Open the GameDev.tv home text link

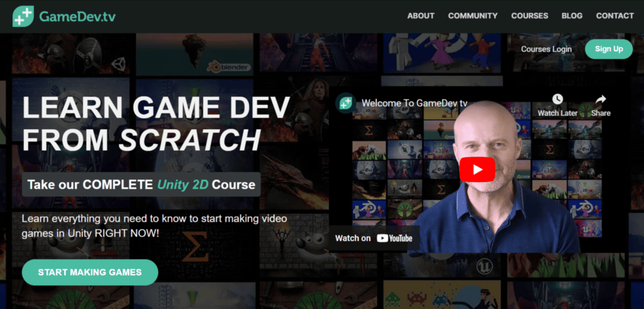77,16
